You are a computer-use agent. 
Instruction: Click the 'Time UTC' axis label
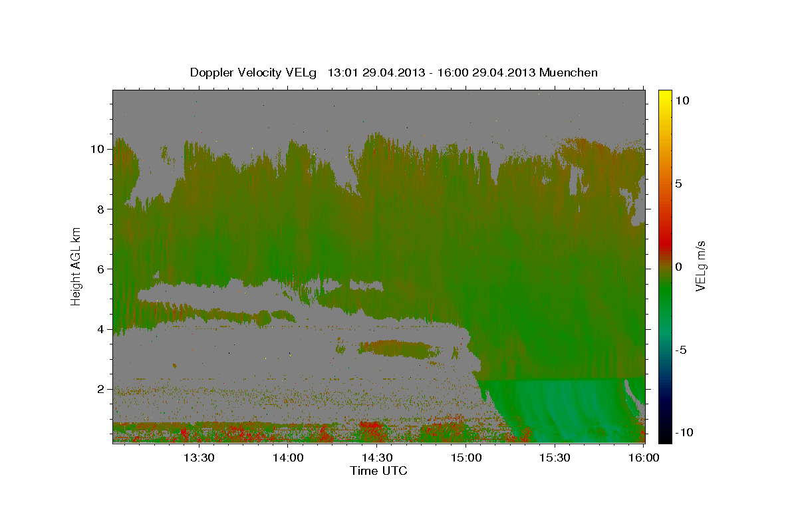(378, 471)
